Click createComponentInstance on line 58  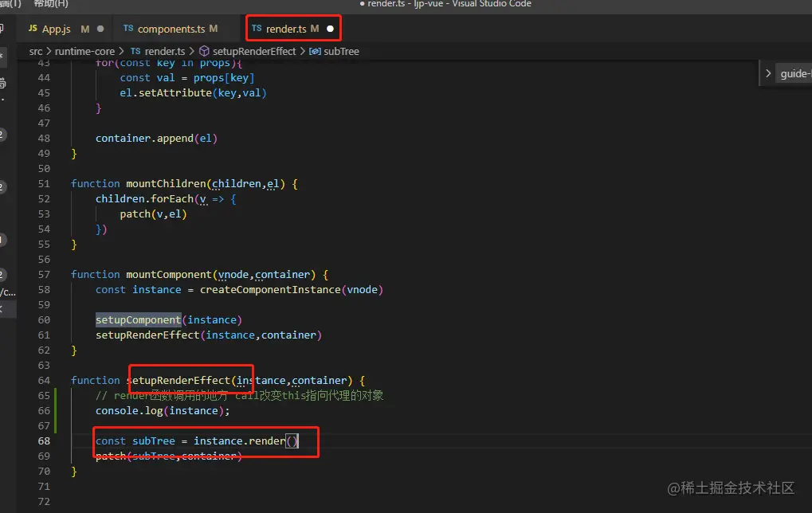point(270,290)
